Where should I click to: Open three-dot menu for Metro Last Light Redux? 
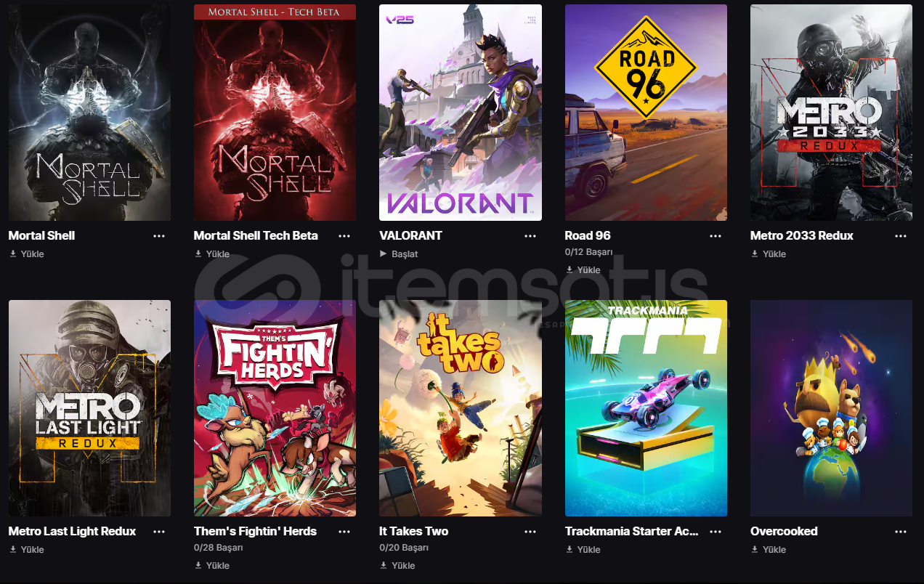coord(159,532)
